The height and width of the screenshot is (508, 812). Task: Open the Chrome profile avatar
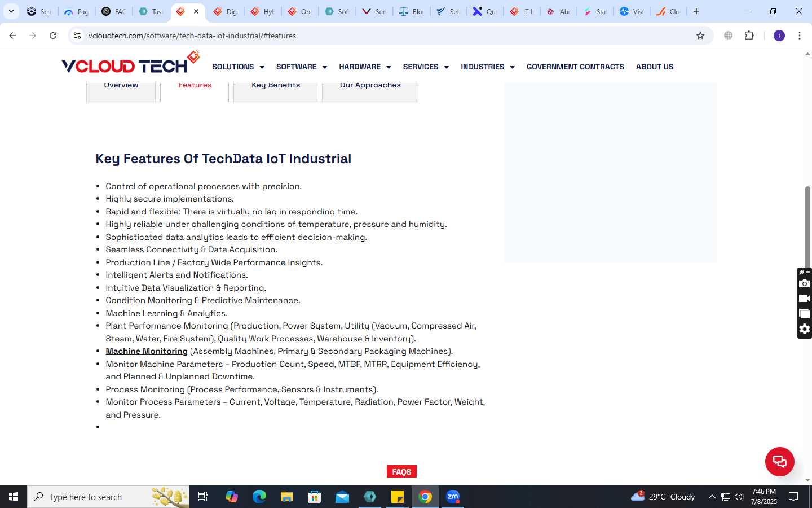tap(779, 36)
